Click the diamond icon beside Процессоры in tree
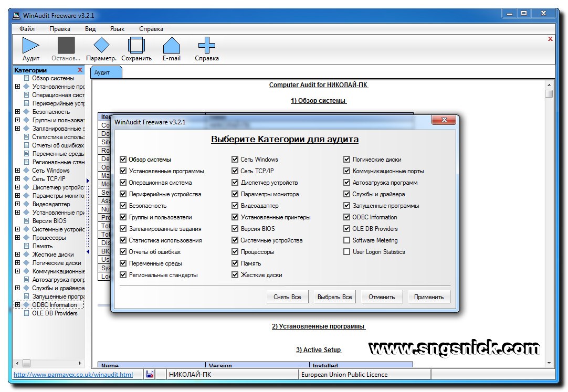This screenshot has width=568, height=392. 26,237
